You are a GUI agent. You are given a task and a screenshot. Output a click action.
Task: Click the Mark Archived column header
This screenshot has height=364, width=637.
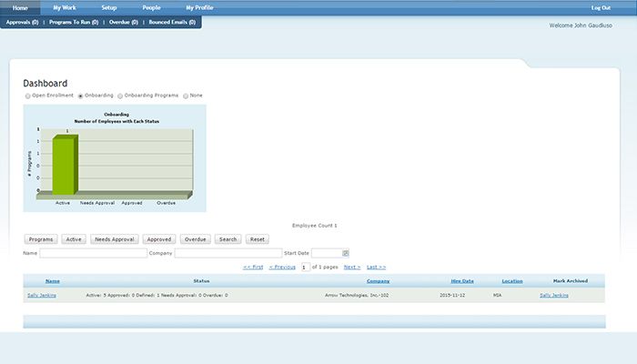[571, 280]
